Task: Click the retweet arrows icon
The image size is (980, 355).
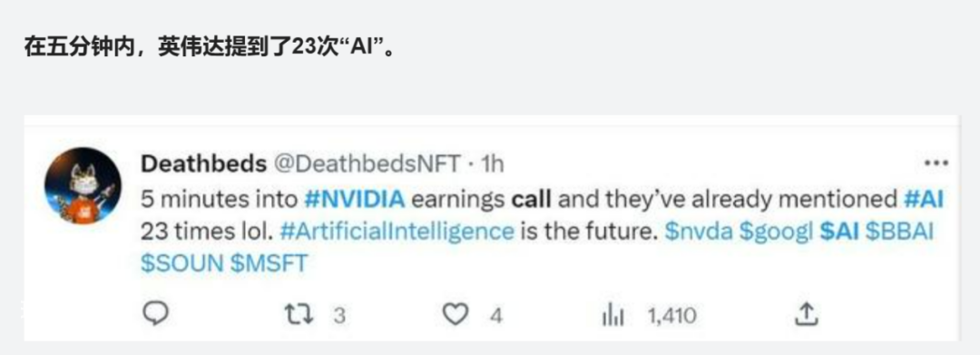Action: (x=299, y=314)
